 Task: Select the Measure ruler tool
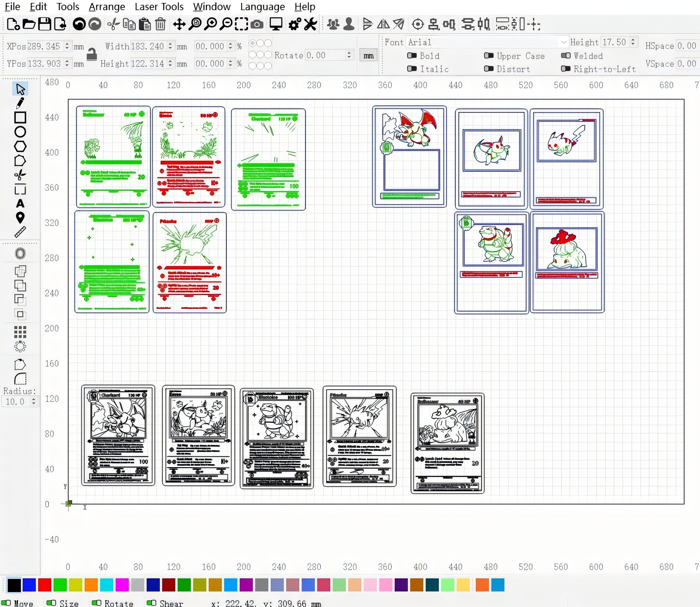click(x=20, y=232)
